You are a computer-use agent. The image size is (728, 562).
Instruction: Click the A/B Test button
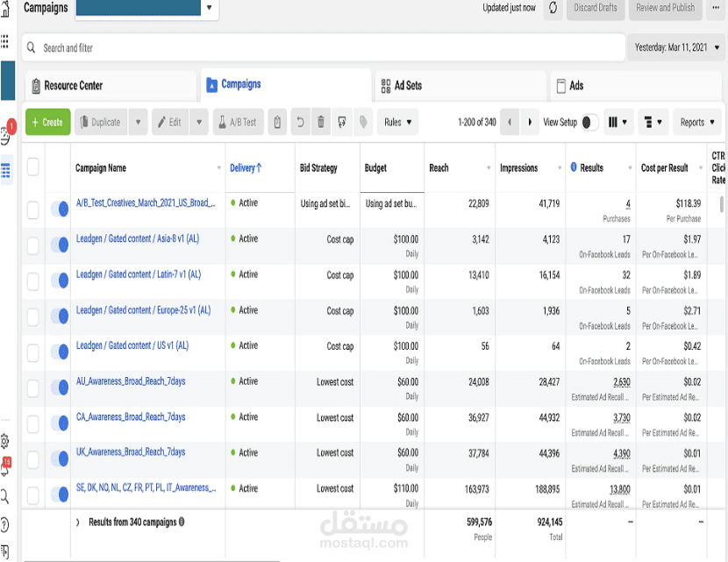(x=239, y=122)
